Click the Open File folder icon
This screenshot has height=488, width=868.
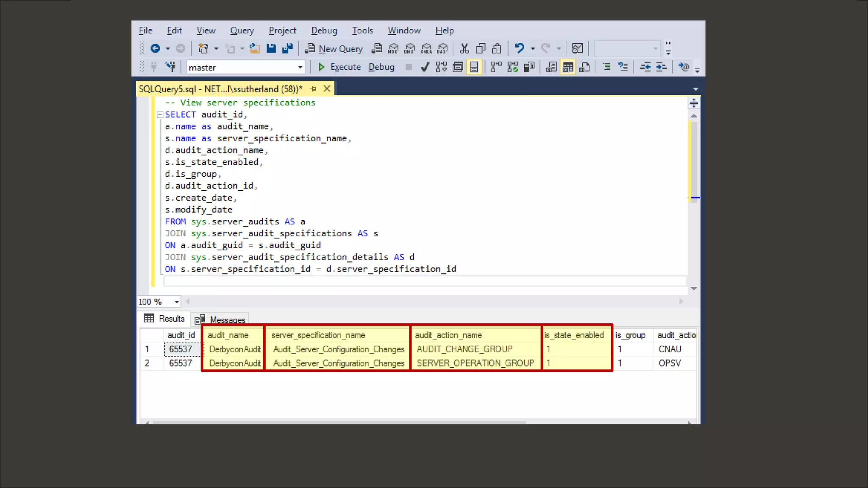point(255,48)
